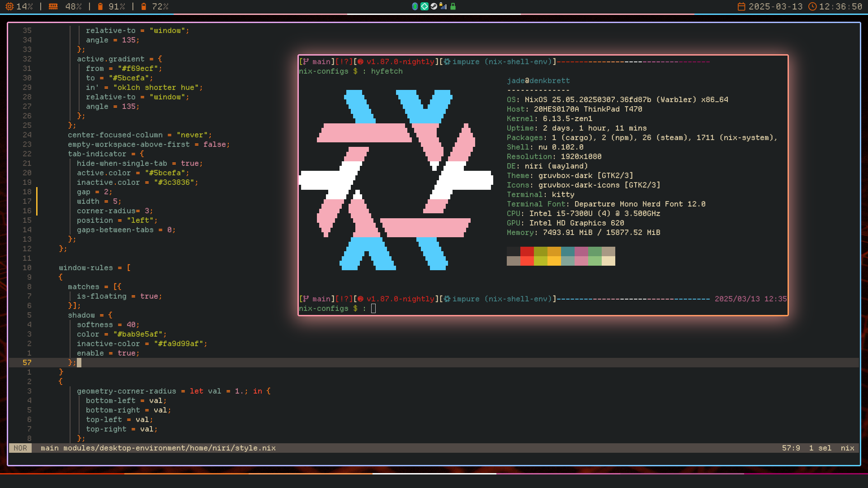Click the git branch icon in the top terminal prompt
Screen dimensions: 868x488
pyautogui.click(x=306, y=61)
